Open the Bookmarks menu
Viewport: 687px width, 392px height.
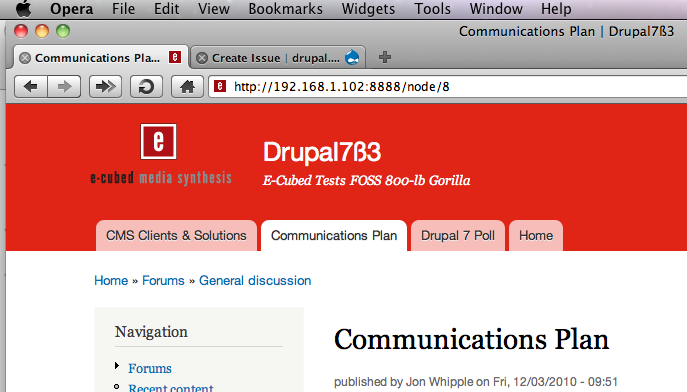coord(286,9)
